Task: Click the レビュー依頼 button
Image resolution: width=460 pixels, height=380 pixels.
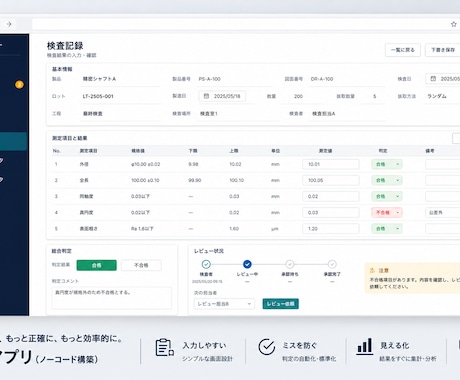Action: [x=281, y=304]
